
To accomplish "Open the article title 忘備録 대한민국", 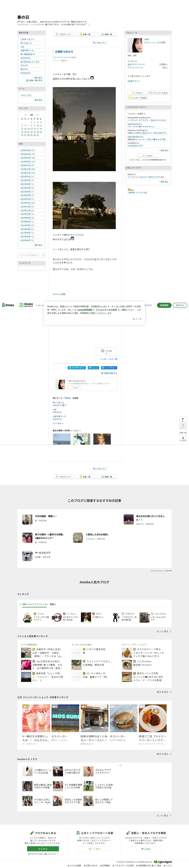I will [x=64, y=52].
